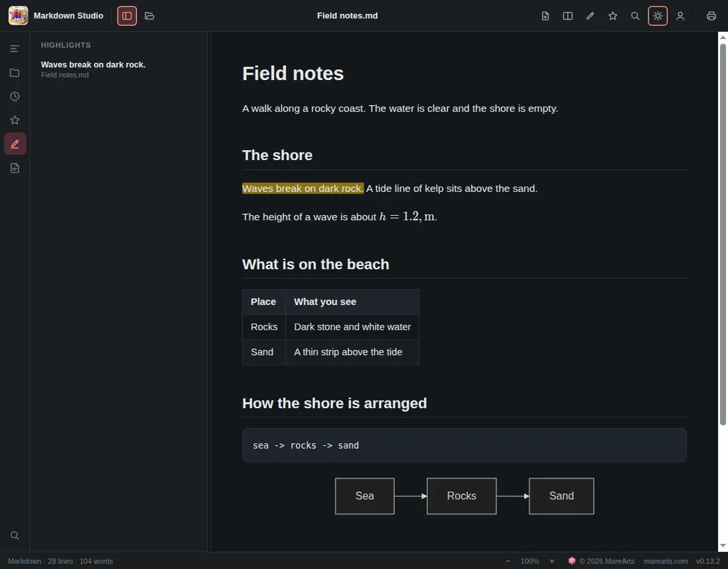The height and width of the screenshot is (569, 728).
Task: Open the pencil edit mode icon
Action: coord(590,16)
